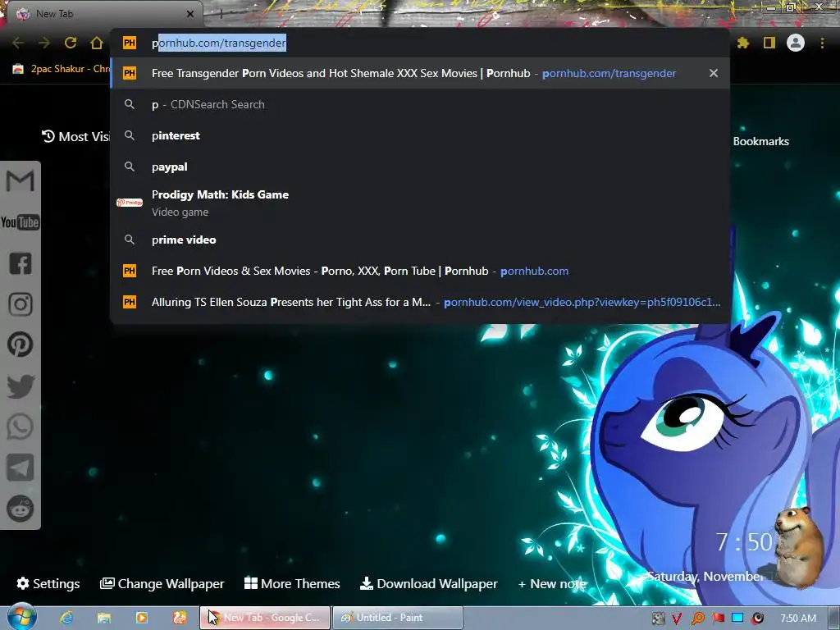The height and width of the screenshot is (630, 840).
Task: Switch to Untitled - Paint taskbar window
Action: tap(398, 618)
